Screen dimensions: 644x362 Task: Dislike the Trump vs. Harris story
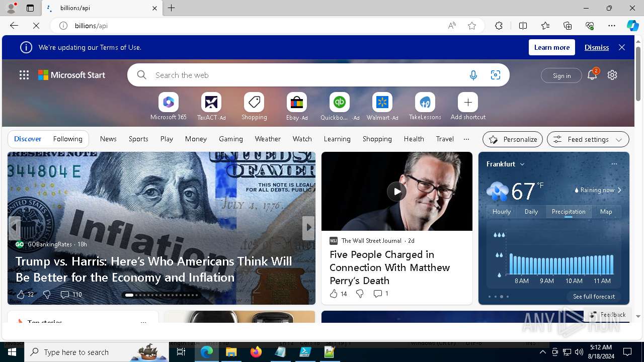[47, 295]
